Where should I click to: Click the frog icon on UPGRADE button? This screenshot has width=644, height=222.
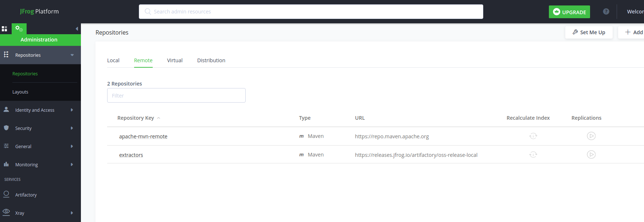click(x=557, y=12)
